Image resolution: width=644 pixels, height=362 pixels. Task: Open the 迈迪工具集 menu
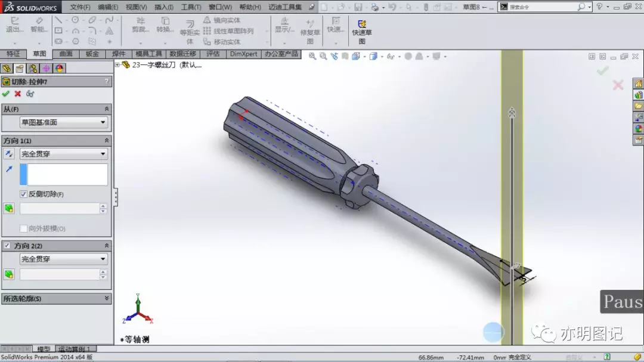click(284, 7)
